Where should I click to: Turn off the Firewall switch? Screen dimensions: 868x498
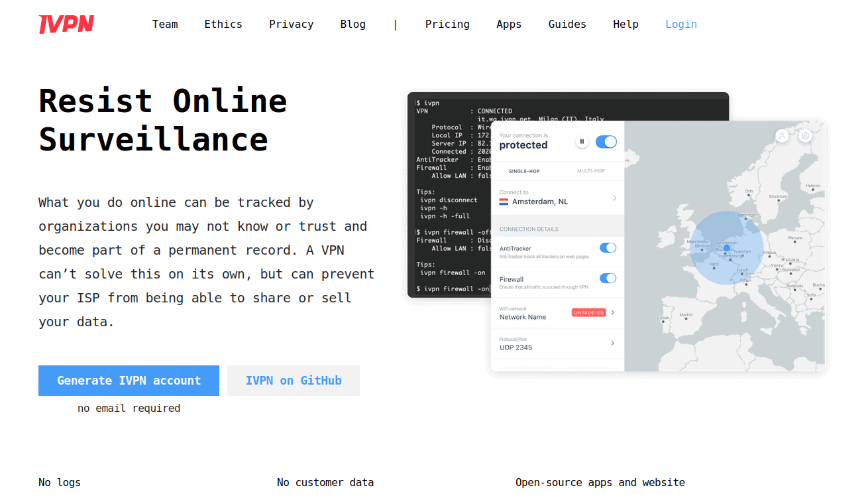[x=608, y=279]
